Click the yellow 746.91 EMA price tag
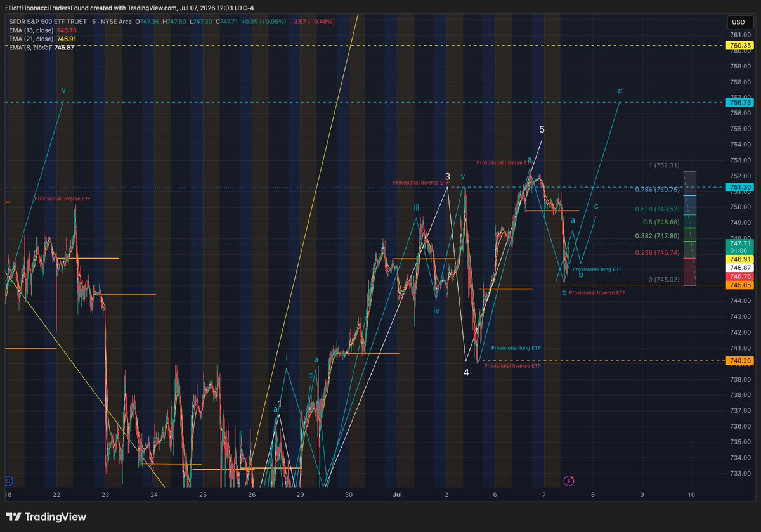 (740, 259)
